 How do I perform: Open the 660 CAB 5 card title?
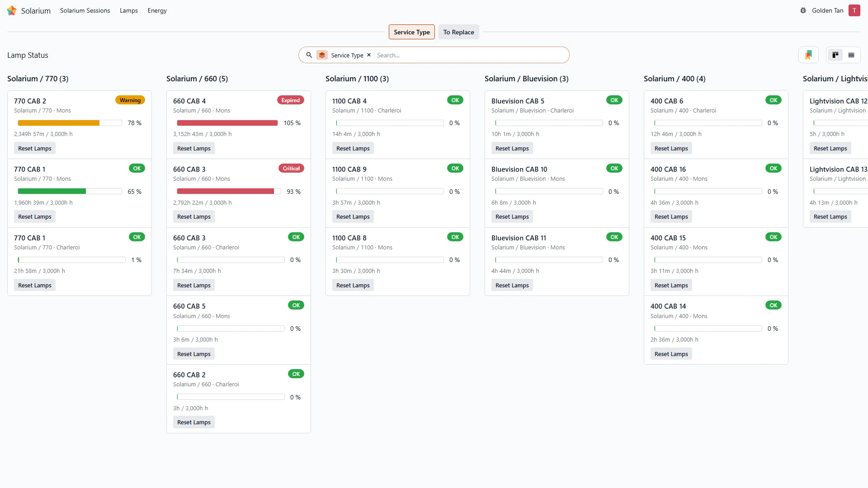pyautogui.click(x=189, y=306)
